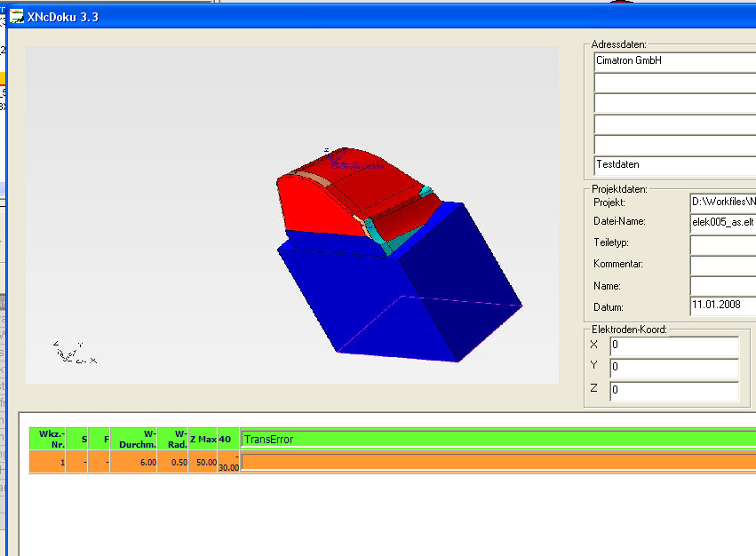
Task: Click the orange comment field in row 1
Action: pyautogui.click(x=498, y=462)
